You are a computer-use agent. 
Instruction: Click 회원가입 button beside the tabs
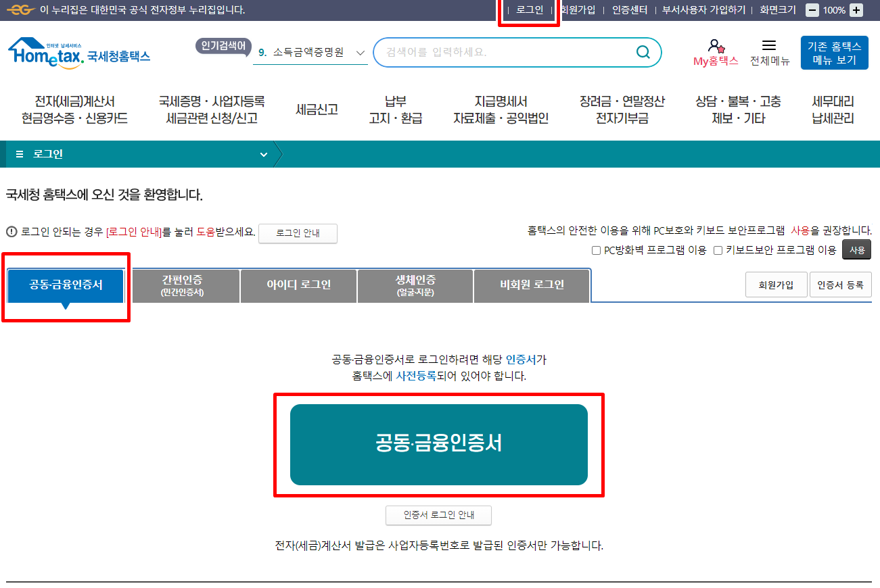tap(777, 285)
